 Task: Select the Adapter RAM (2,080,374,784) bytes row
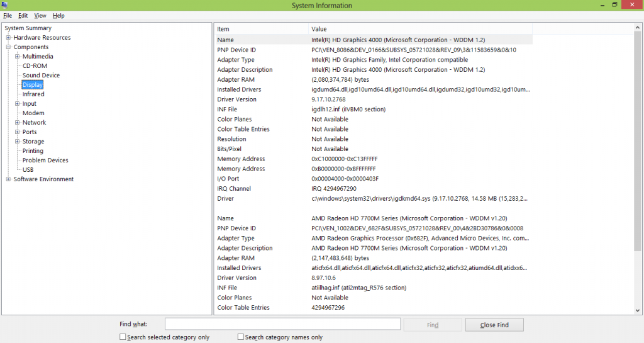tap(374, 79)
